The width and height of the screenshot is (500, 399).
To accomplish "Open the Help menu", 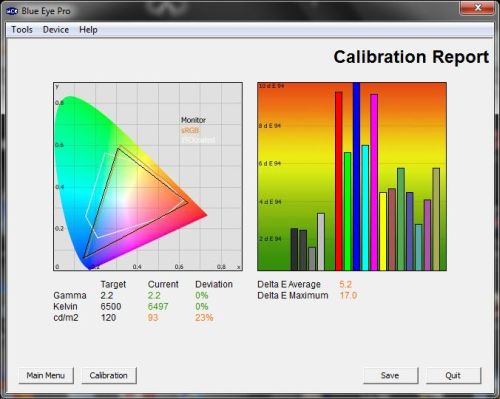I will (x=88, y=30).
